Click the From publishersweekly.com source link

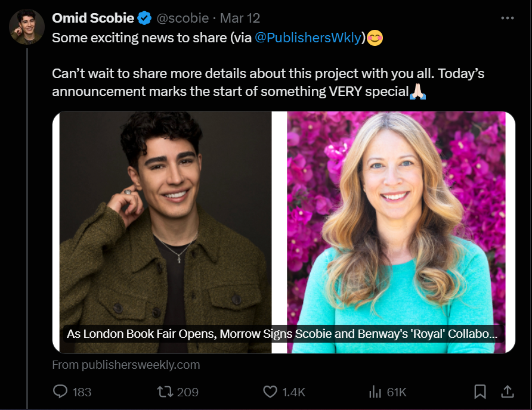pyautogui.click(x=126, y=365)
